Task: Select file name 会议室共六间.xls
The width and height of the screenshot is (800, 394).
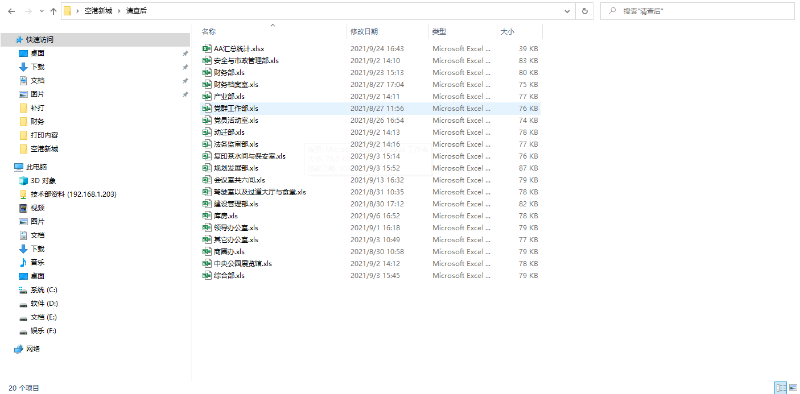Action: 239,180
